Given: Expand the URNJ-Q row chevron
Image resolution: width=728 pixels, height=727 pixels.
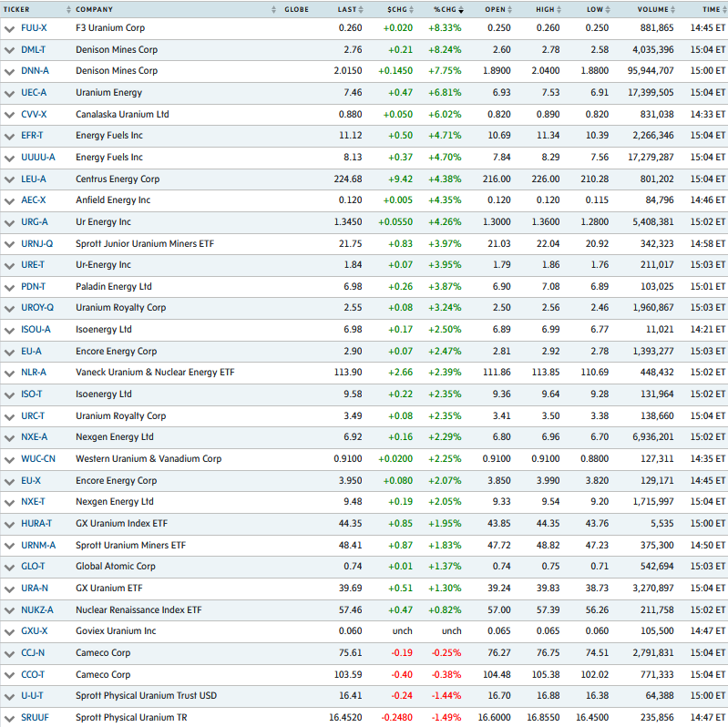Looking at the screenshot, I should coord(9,244).
